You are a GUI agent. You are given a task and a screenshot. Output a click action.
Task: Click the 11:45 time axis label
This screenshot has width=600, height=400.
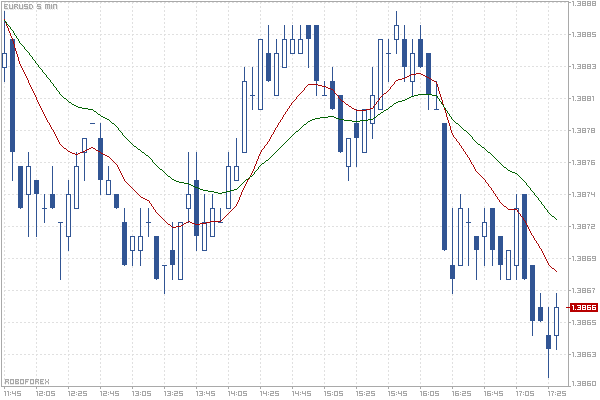point(13,393)
